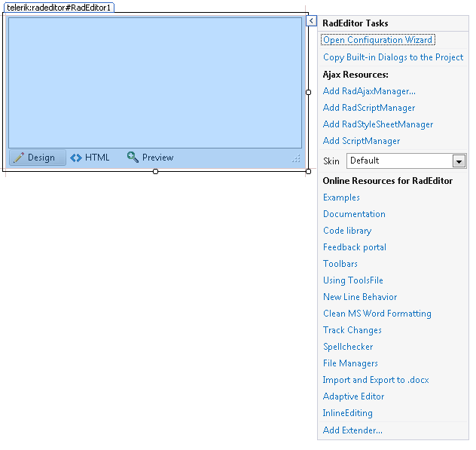Open the Skin dropdown arrow
Viewport: 476px width, 450px height.
(x=459, y=161)
